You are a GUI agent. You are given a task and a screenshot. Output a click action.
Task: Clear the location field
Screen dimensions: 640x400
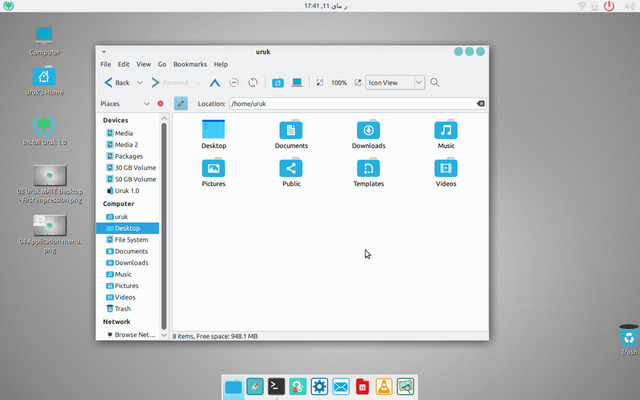click(x=480, y=104)
